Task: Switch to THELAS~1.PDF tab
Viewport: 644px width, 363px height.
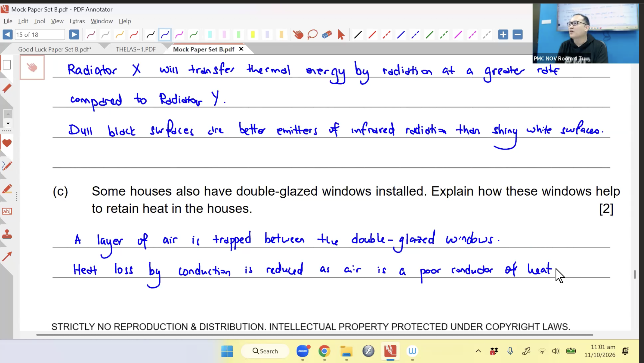Action: pos(136,49)
